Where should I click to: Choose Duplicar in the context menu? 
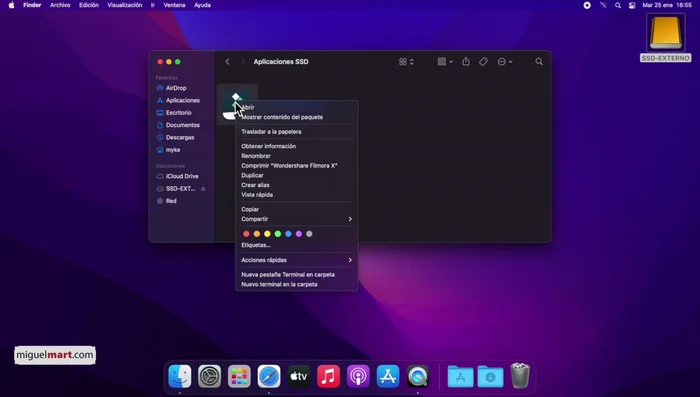296,176
